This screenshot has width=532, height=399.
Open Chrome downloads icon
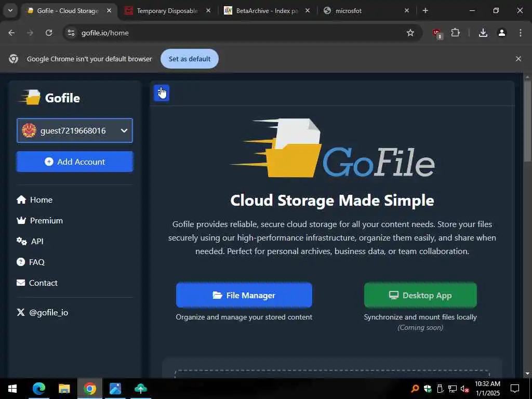[x=483, y=33]
